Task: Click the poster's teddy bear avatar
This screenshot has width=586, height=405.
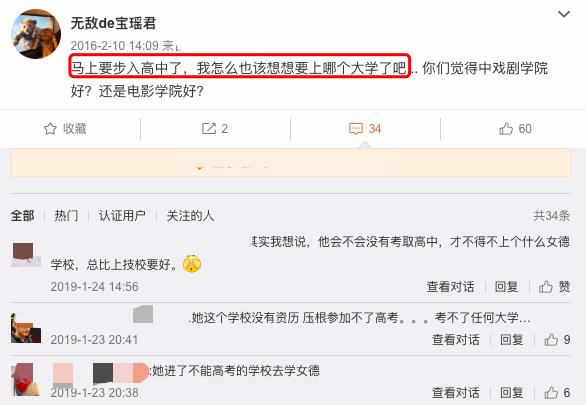Action: 36,34
